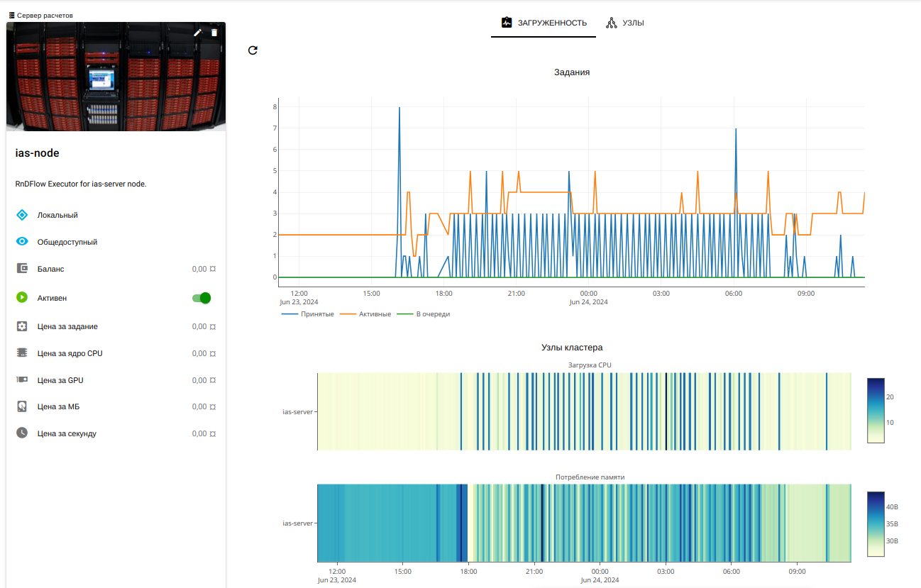Click the Общедоступный label
921x588 pixels.
coord(67,242)
